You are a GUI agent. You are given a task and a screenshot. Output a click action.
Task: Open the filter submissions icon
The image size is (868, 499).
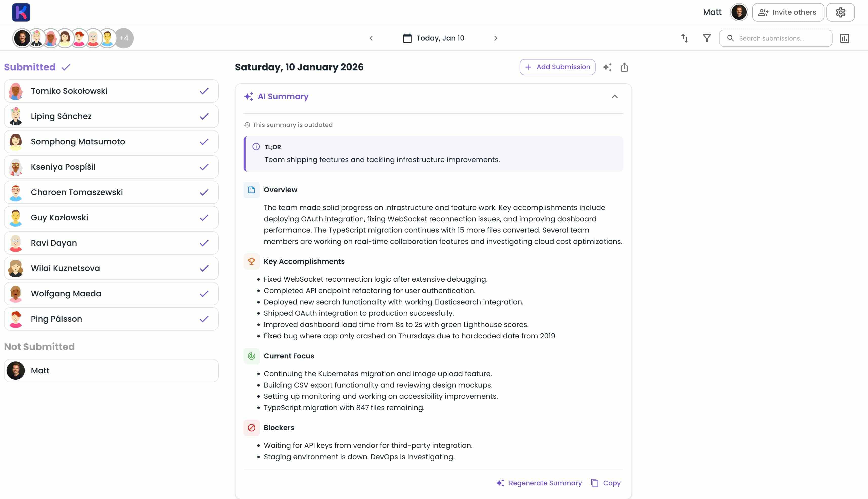coord(707,38)
